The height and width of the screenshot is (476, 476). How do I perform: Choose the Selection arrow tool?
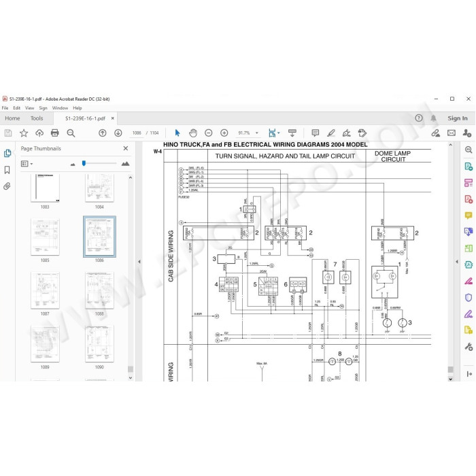pos(177,133)
